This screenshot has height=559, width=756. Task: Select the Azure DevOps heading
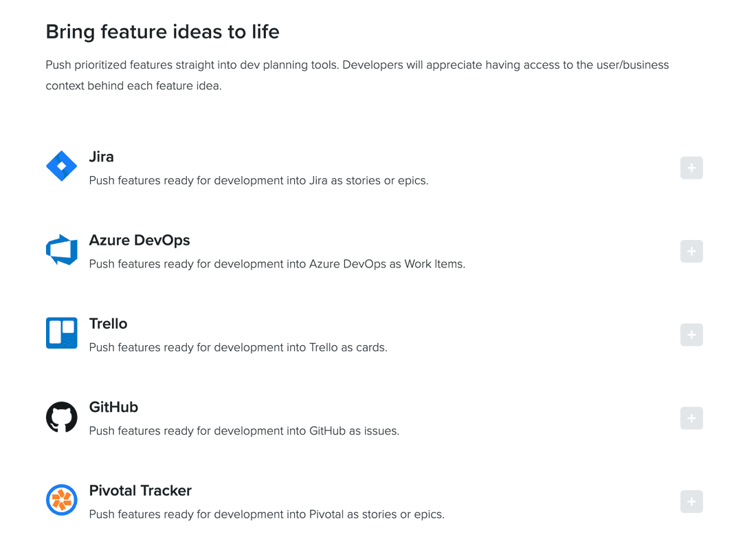click(140, 240)
